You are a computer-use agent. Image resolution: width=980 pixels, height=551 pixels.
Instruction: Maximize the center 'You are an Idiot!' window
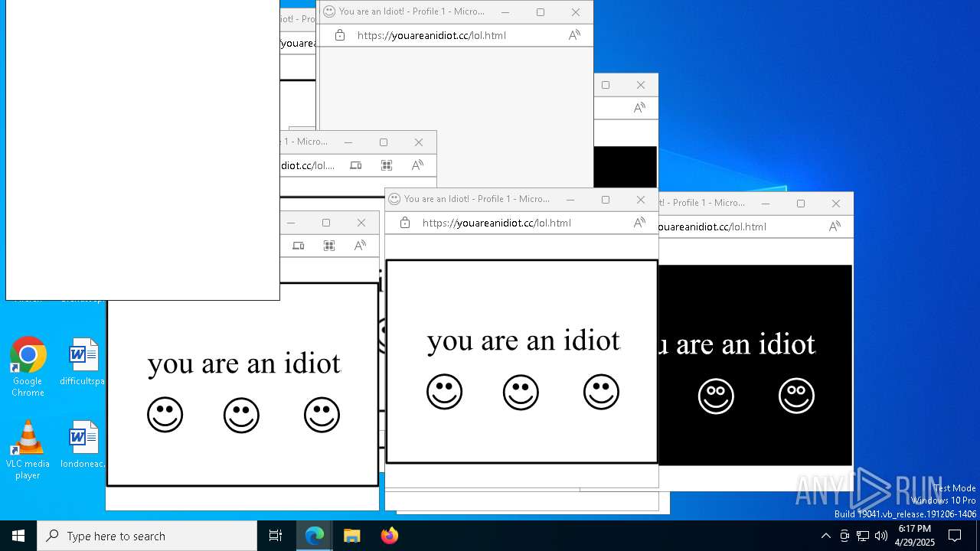[x=606, y=200]
